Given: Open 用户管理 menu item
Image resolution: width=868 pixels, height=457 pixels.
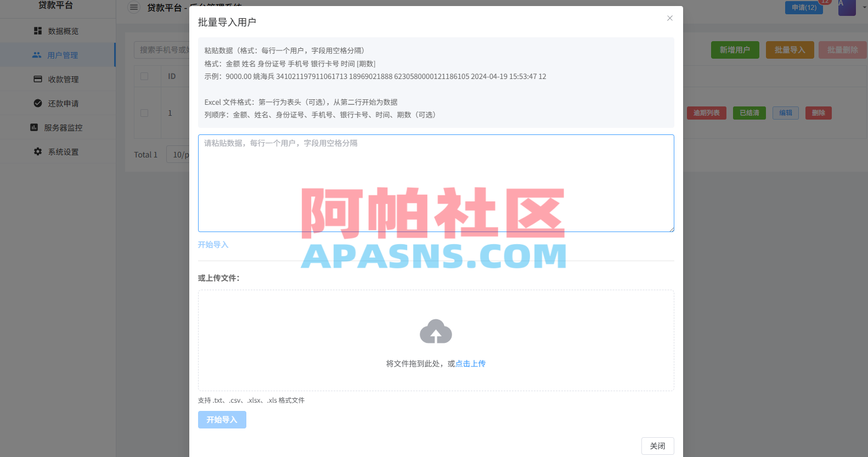Looking at the screenshot, I should [58, 55].
